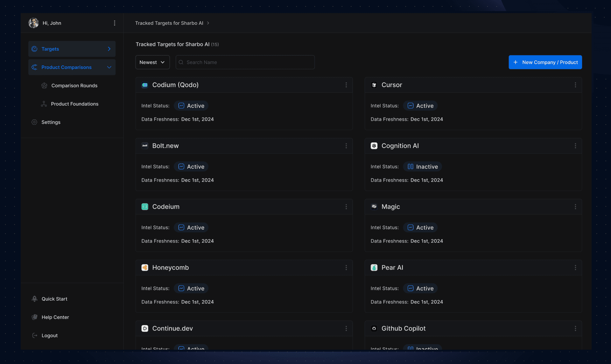Click the Product Comparisons icon

point(34,67)
